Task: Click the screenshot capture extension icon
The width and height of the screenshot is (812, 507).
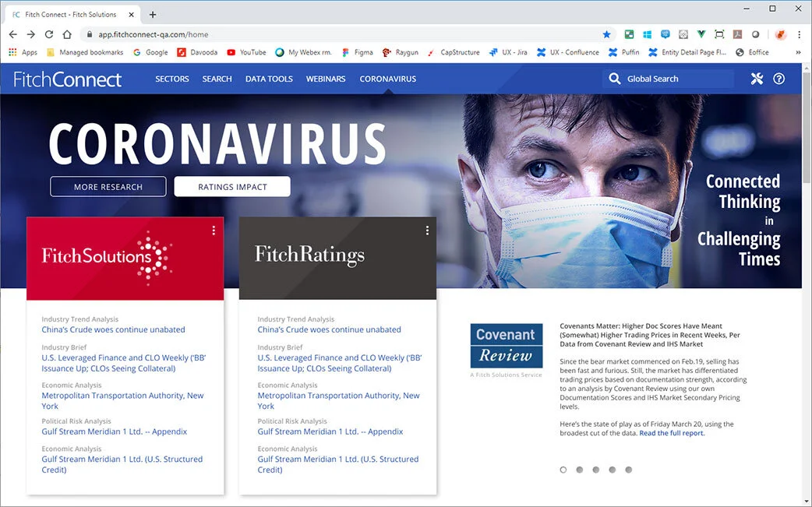Action: 719,34
